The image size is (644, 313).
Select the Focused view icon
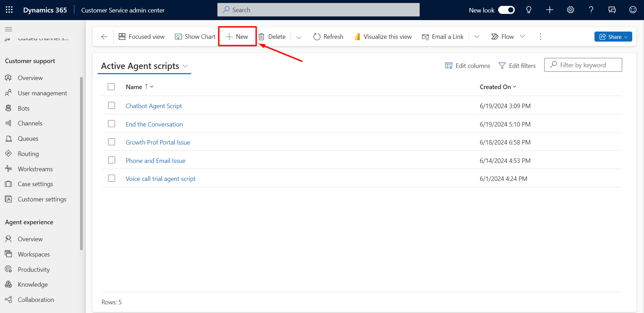[x=122, y=36]
